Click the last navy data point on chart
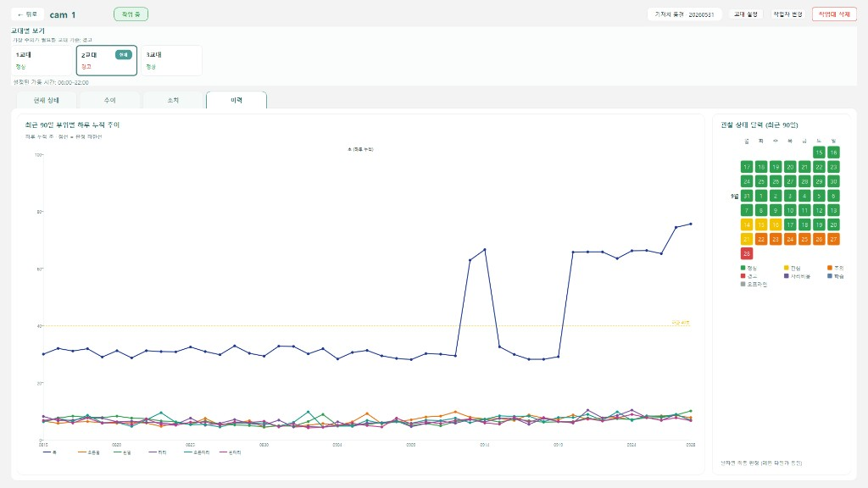868x488 pixels. [690, 224]
